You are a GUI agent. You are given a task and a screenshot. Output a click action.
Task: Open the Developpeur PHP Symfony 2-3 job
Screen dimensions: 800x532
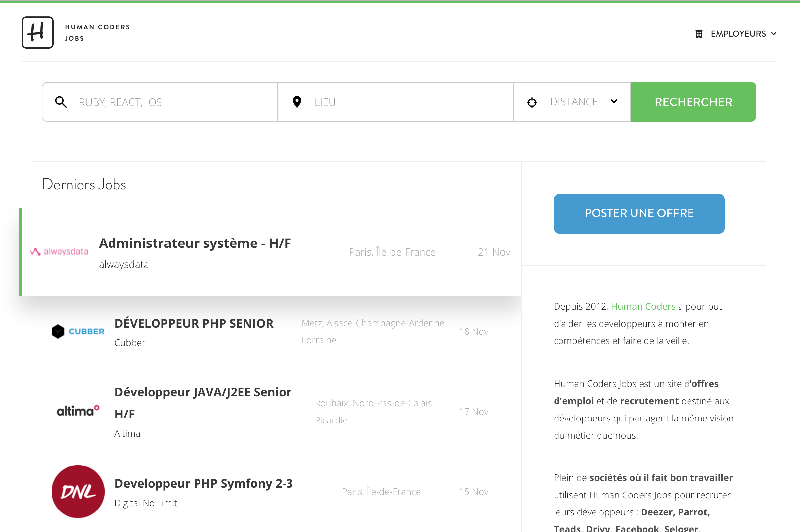coord(203,483)
